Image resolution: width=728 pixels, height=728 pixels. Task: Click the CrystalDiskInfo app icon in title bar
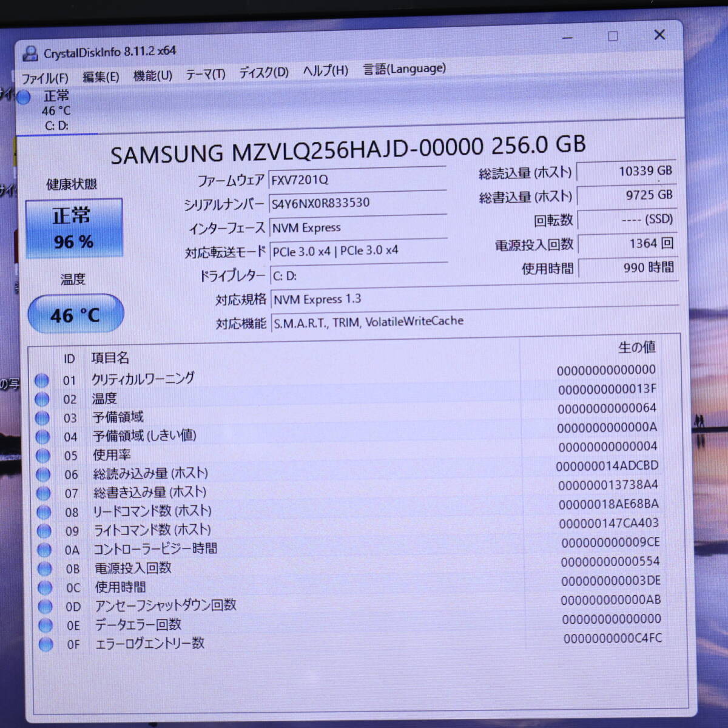click(x=30, y=53)
